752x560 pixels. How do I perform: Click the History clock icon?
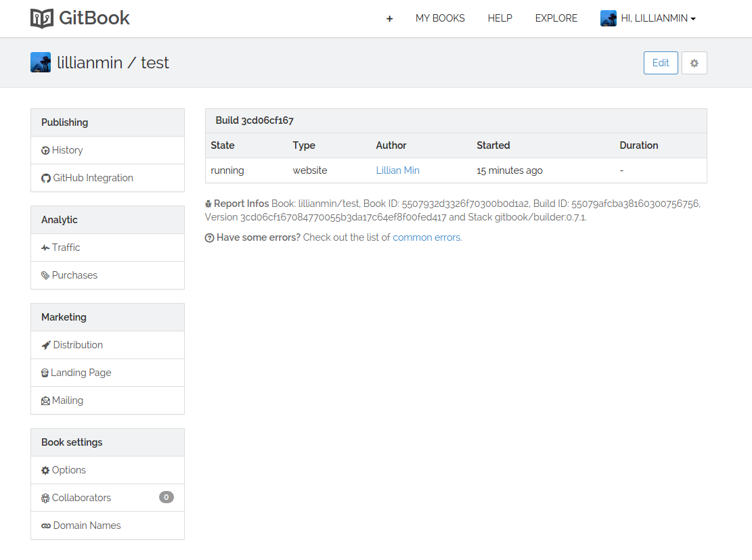pyautogui.click(x=45, y=150)
